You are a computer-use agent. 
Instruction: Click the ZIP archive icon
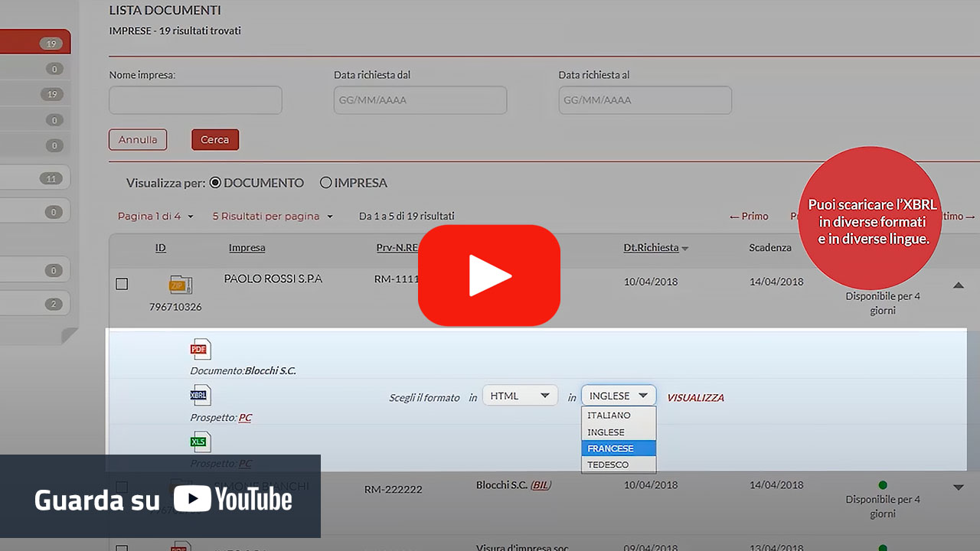181,285
